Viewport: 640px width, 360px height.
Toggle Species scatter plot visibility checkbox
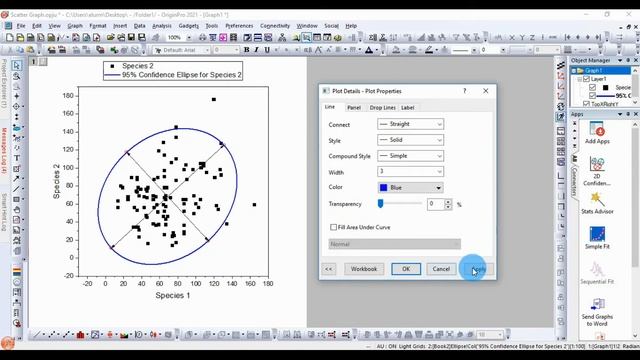click(x=593, y=87)
